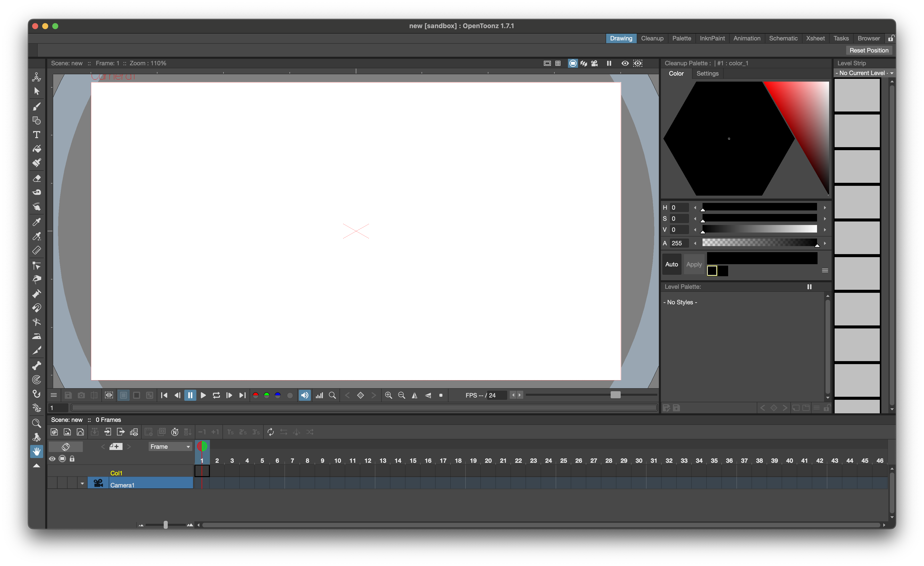Click the Apply button in style editor
This screenshot has width=924, height=566.
tap(694, 264)
